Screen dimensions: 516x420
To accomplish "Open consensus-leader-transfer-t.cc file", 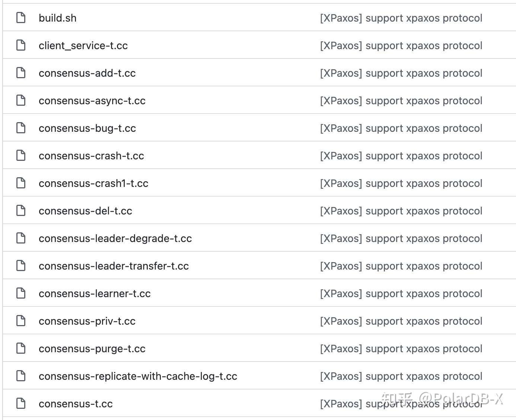I will point(114,266).
